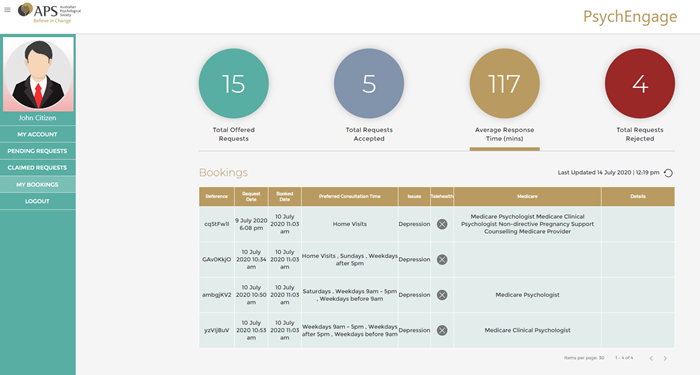Click Booked Date column header
The height and width of the screenshot is (375, 700).
click(x=285, y=196)
